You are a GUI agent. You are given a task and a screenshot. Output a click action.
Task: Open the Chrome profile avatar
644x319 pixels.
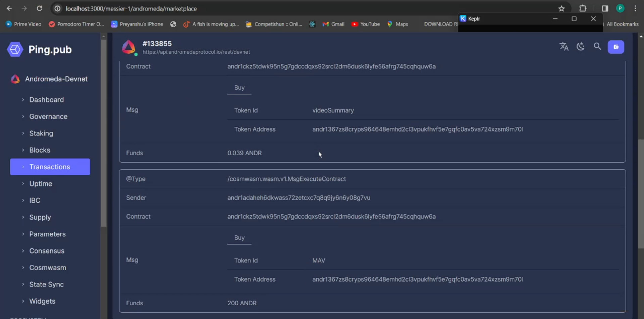[x=620, y=8]
